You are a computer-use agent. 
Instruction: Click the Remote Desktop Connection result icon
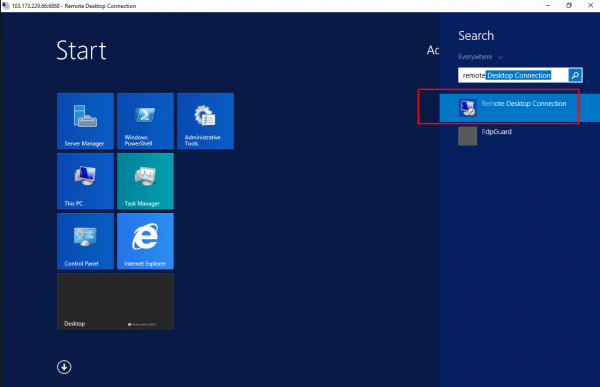(x=468, y=108)
